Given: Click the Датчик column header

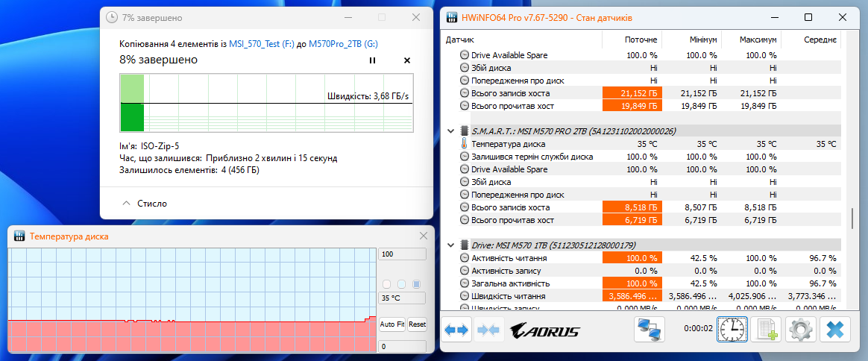Looking at the screenshot, I should click(460, 40).
